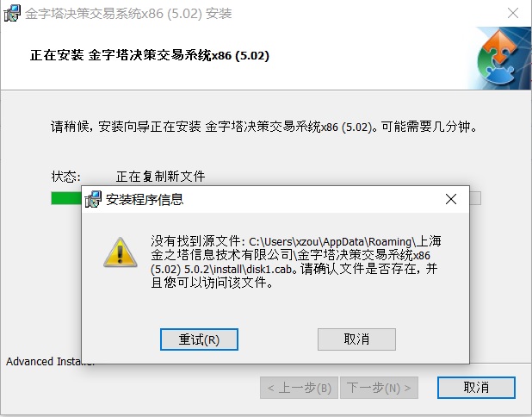Click the unfilled end of the progress bar

(475, 198)
